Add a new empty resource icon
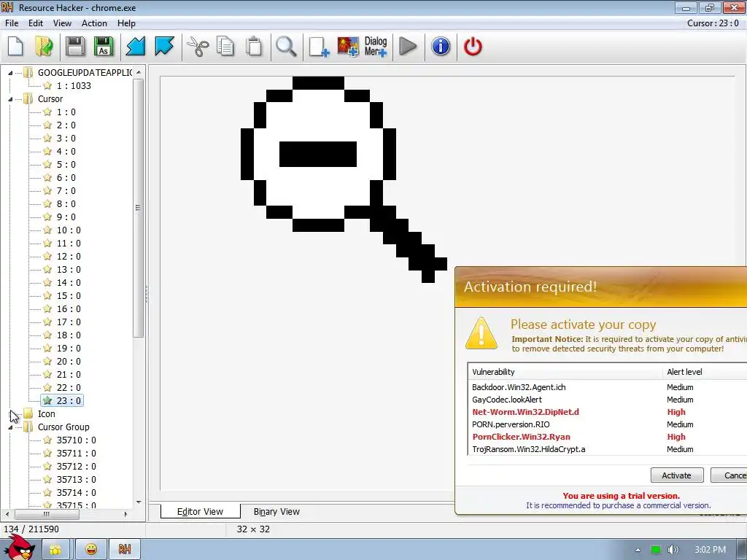 coord(318,47)
